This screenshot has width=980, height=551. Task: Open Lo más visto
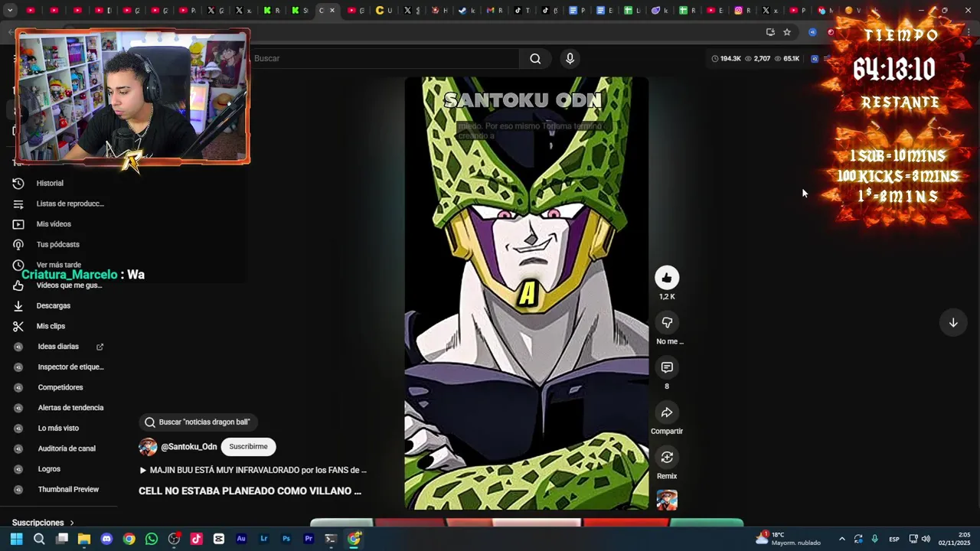[58, 428]
